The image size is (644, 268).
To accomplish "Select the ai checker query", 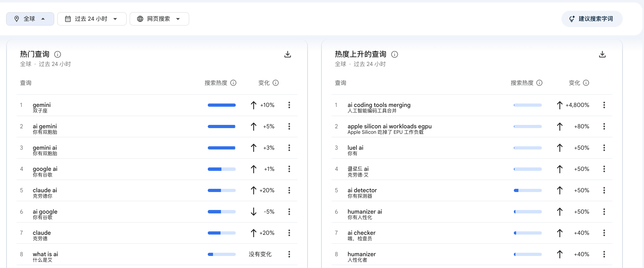I will pos(362,233).
